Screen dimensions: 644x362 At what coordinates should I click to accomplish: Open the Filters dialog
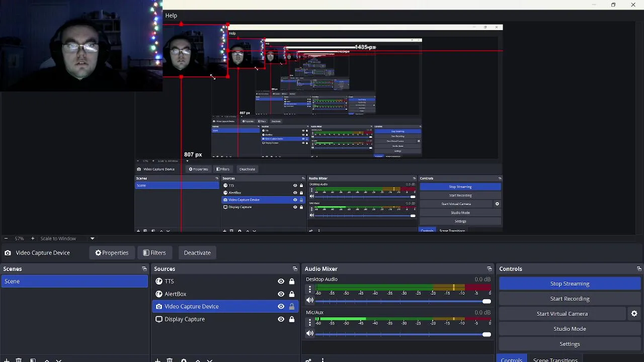click(154, 252)
